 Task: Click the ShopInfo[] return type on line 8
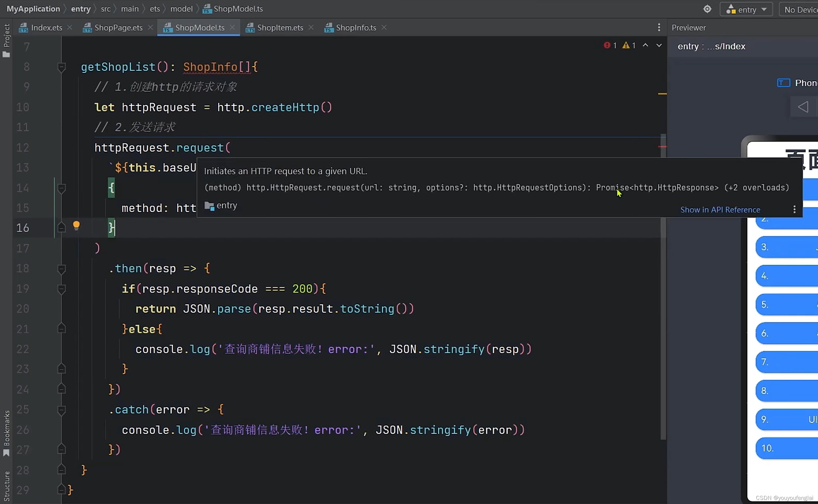[x=217, y=67]
